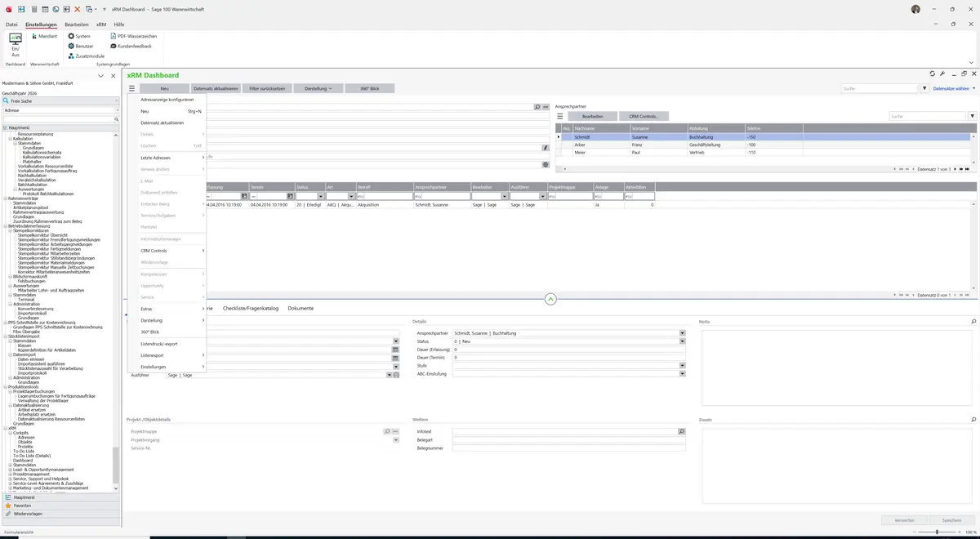Viewport: 980px width, 539px height.
Task: Open Datensätze wählen dropdown
Action: pyautogui.click(x=954, y=88)
